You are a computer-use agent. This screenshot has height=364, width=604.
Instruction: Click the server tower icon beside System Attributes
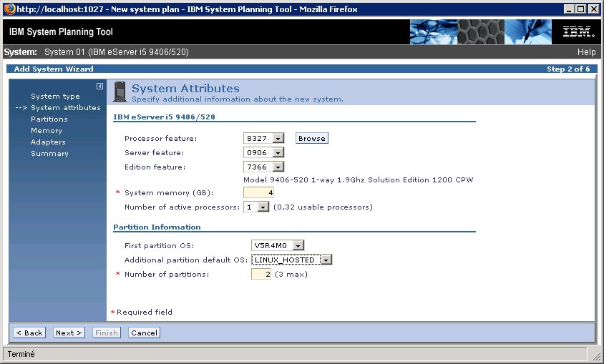pos(120,92)
